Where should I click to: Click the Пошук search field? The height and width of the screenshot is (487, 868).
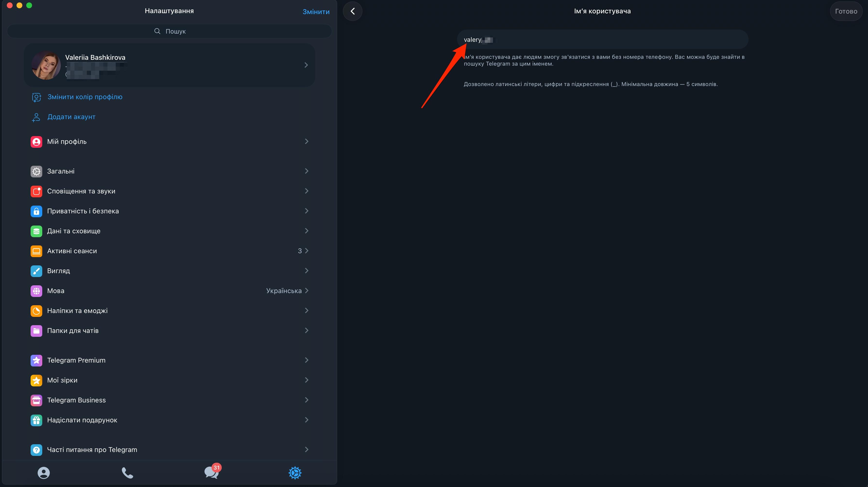(x=170, y=31)
